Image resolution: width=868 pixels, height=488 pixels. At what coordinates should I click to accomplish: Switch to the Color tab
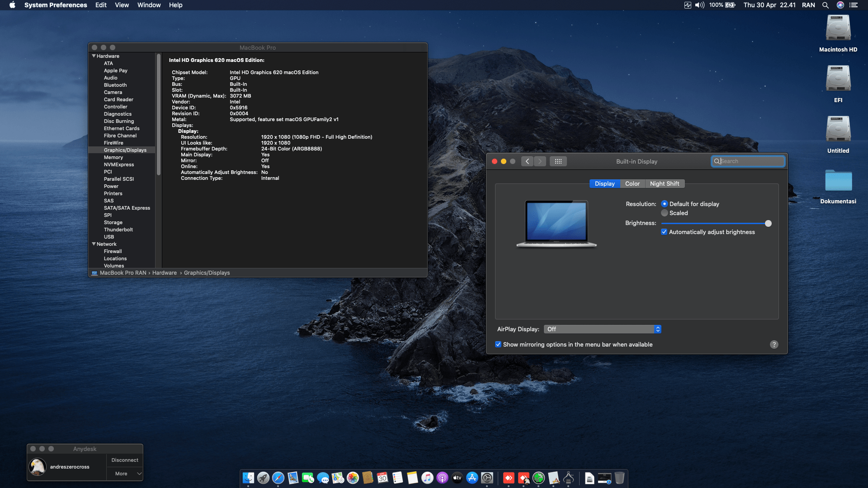(x=632, y=183)
